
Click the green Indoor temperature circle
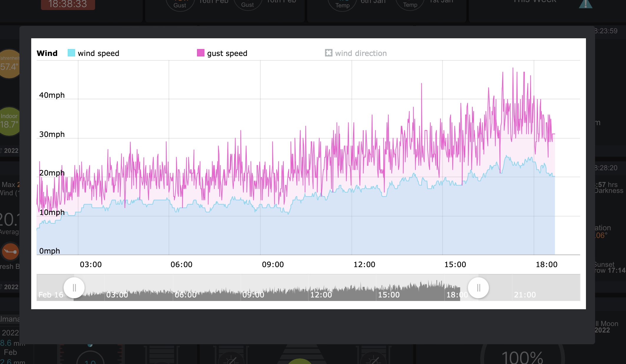(x=9, y=121)
